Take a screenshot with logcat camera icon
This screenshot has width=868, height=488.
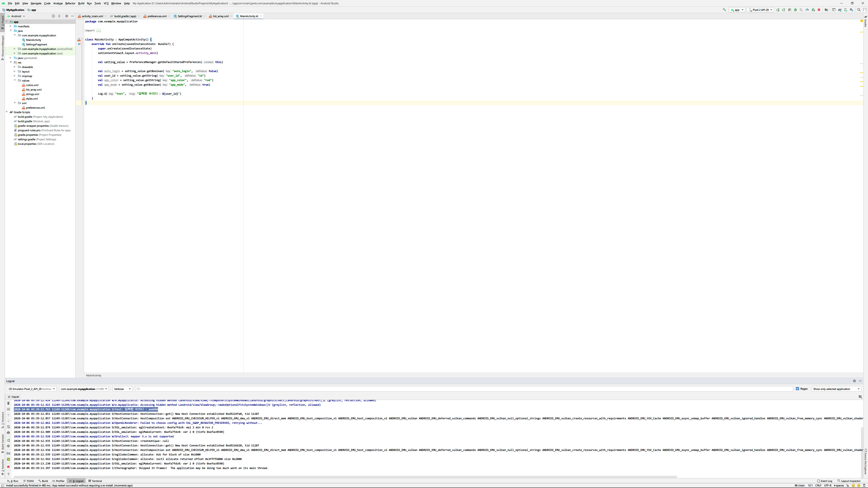click(x=8, y=453)
